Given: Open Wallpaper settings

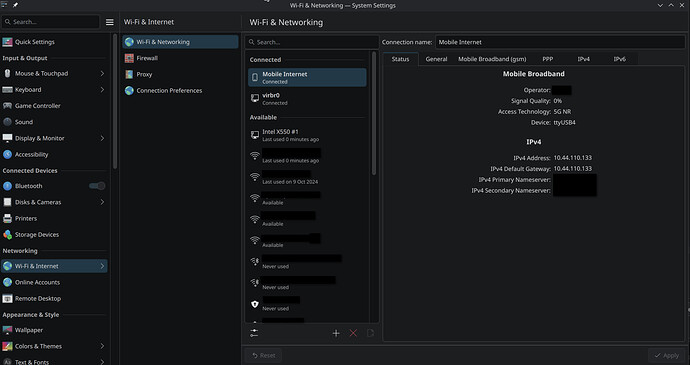Looking at the screenshot, I should tap(54, 330).
